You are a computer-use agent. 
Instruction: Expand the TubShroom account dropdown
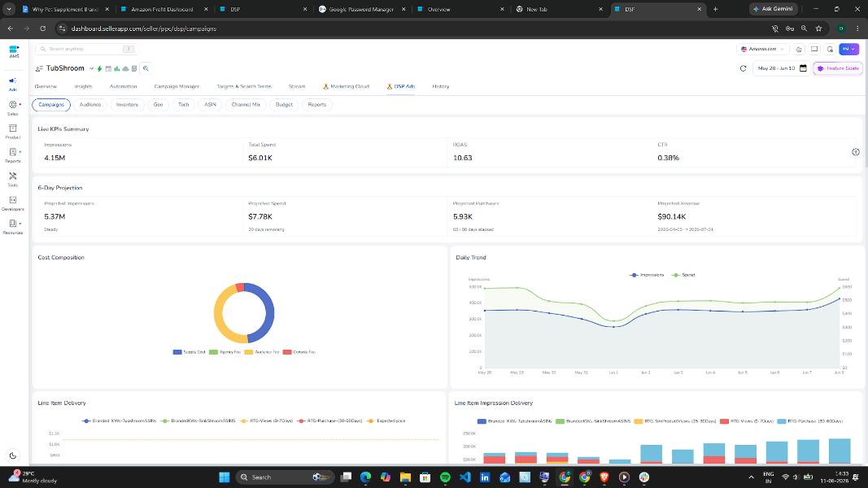point(91,68)
